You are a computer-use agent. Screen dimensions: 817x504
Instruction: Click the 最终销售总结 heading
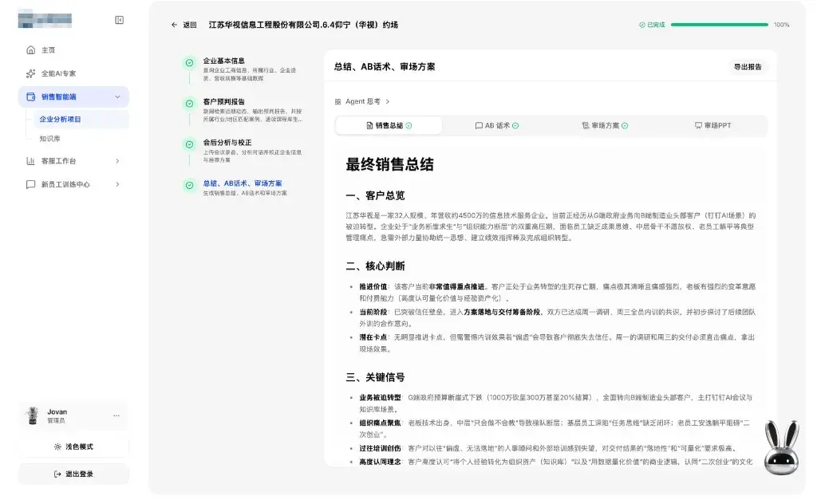[389, 164]
